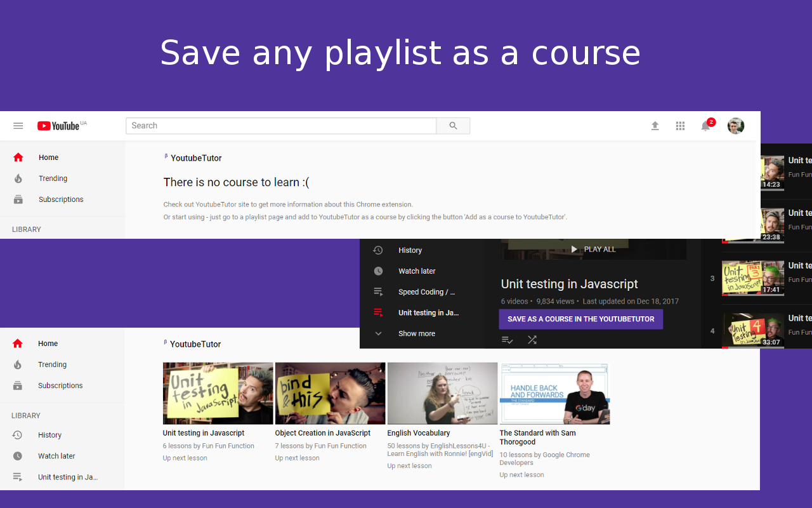
Task: Click the Speed Coding playlist icon
Action: pos(378,292)
